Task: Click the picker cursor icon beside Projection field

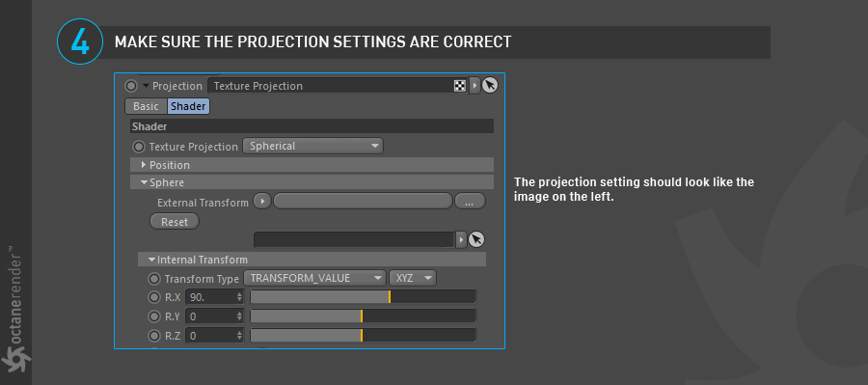Action: (x=489, y=86)
